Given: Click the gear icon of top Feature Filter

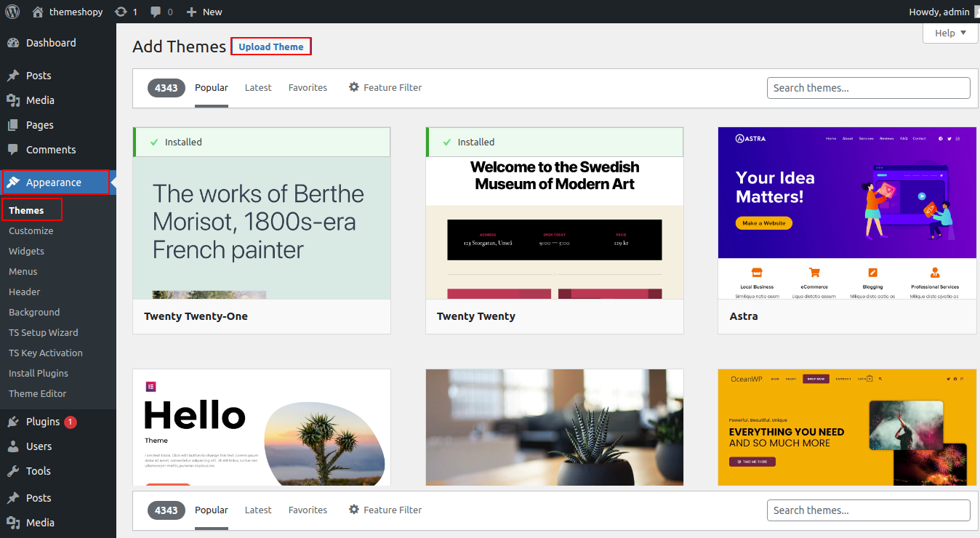Looking at the screenshot, I should [x=354, y=87].
